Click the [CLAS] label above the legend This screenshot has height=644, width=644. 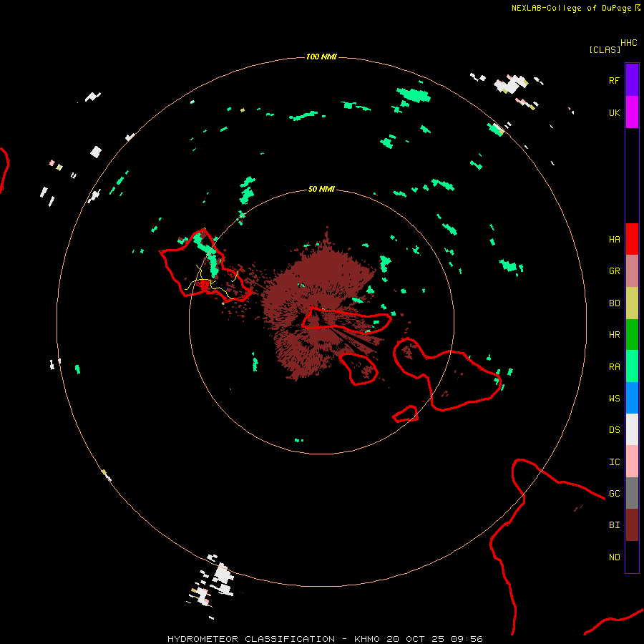(x=605, y=49)
